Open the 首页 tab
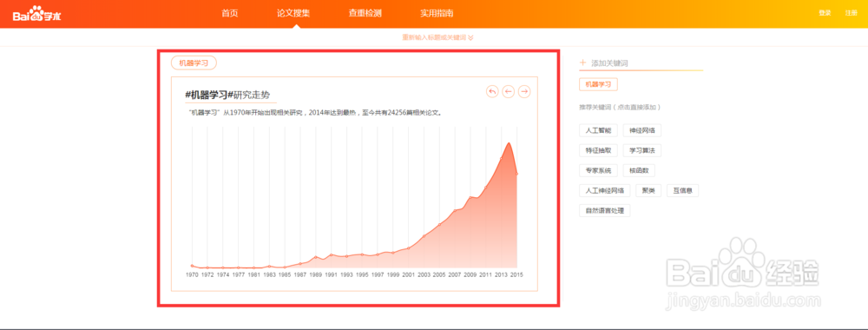868x330 pixels. click(229, 13)
